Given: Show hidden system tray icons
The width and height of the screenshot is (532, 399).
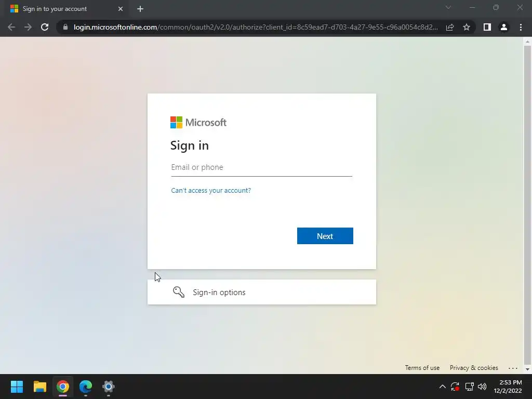Looking at the screenshot, I should (x=443, y=387).
